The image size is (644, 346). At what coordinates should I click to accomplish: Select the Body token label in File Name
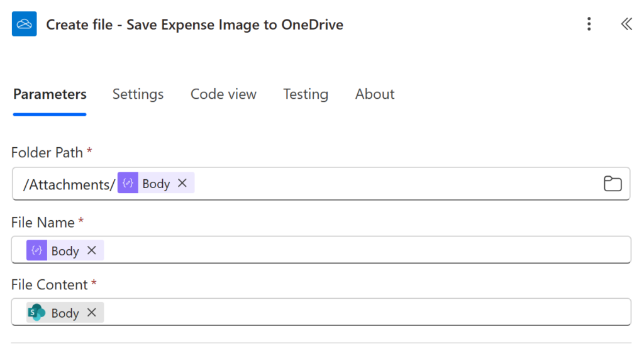tap(65, 251)
